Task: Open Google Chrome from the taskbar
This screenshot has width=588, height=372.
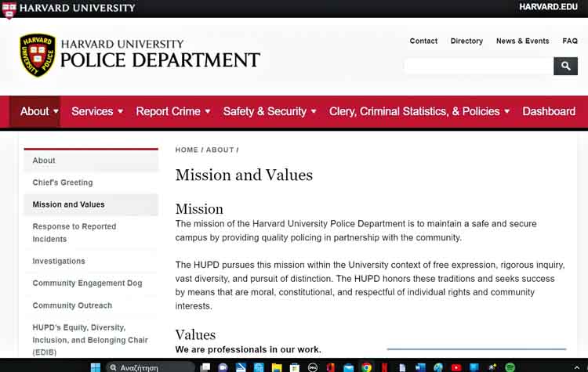Action: tap(366, 367)
